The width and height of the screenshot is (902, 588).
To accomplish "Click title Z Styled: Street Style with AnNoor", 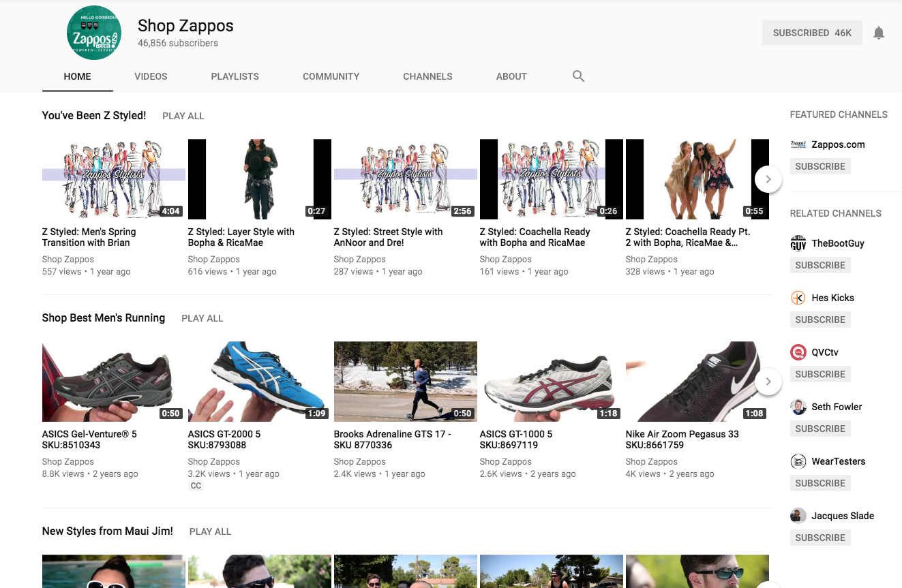I will pyautogui.click(x=389, y=237).
